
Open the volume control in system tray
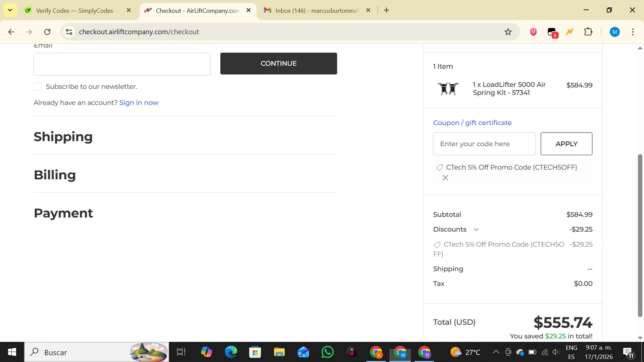coord(556,352)
